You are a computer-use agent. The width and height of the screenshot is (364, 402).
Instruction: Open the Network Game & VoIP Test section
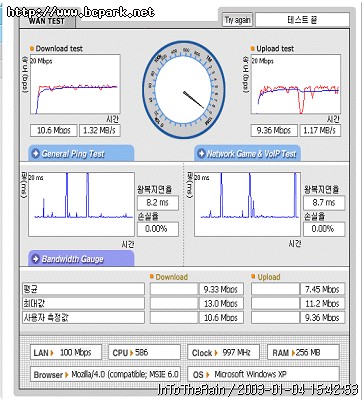[247, 153]
